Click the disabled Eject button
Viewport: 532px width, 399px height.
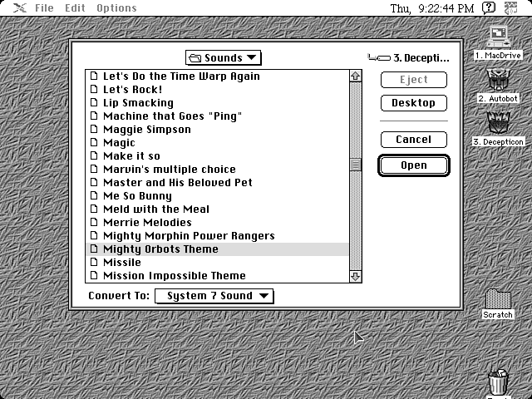414,80
